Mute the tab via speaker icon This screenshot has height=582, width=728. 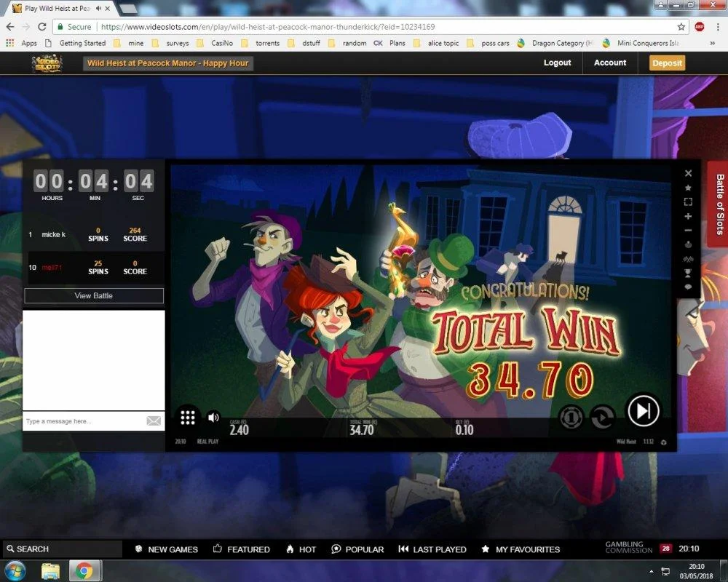pos(98,8)
